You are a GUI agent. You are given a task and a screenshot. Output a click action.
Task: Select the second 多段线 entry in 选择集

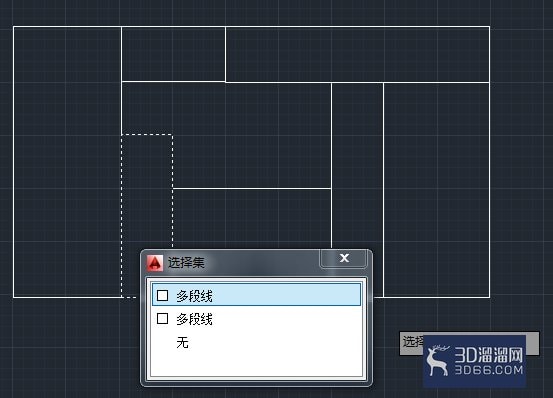[256, 319]
